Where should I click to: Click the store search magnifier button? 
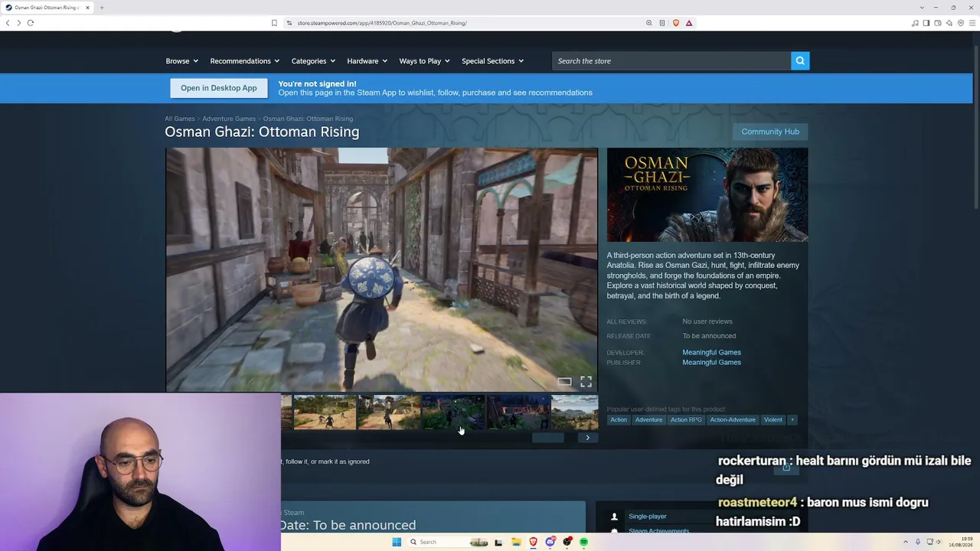(x=800, y=61)
